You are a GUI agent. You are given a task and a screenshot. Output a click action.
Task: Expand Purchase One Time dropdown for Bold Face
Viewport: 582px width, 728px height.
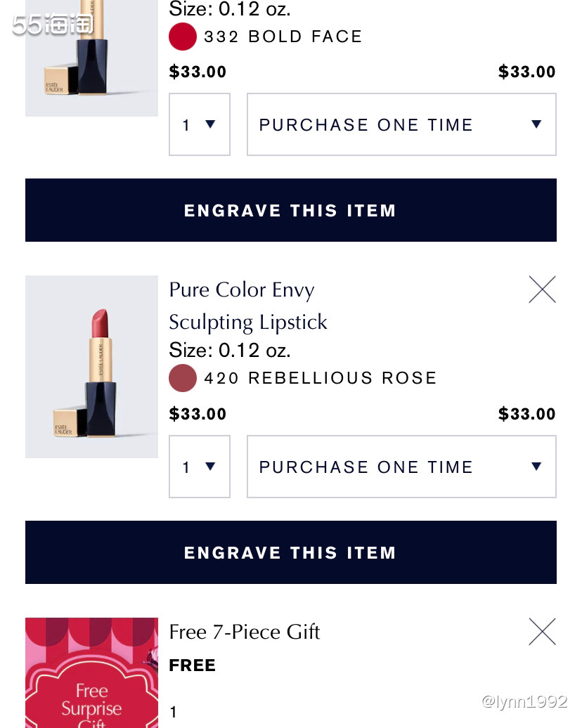401,124
